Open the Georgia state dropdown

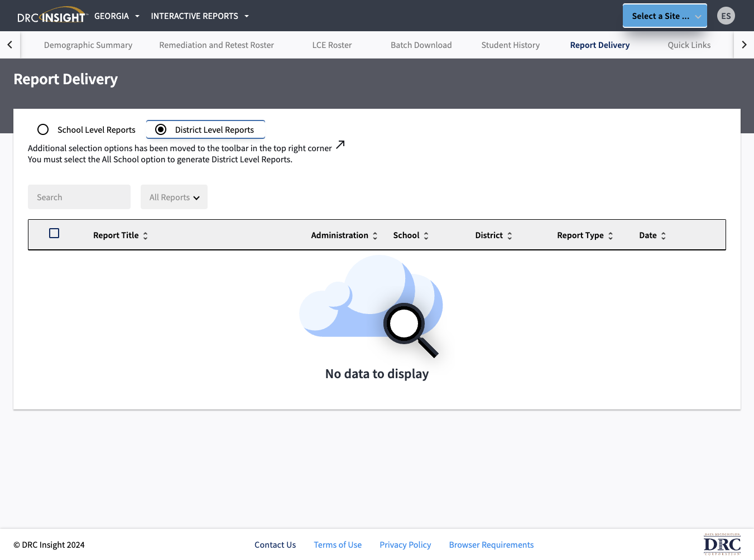pos(117,16)
